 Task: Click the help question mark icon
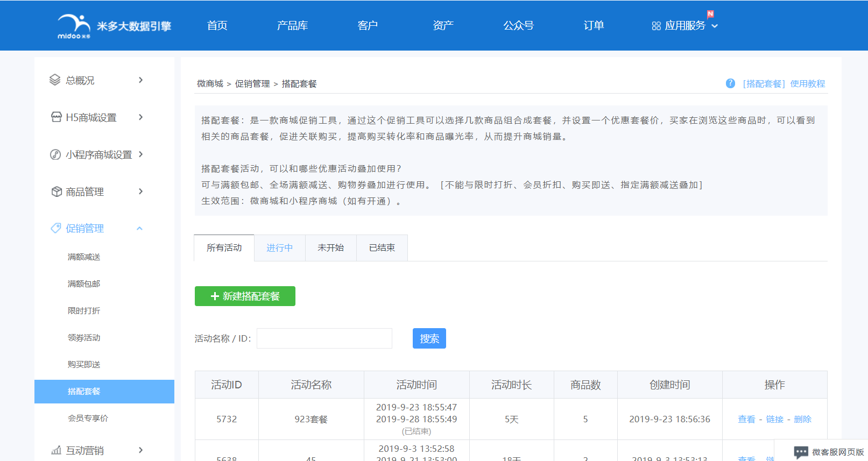pos(730,83)
